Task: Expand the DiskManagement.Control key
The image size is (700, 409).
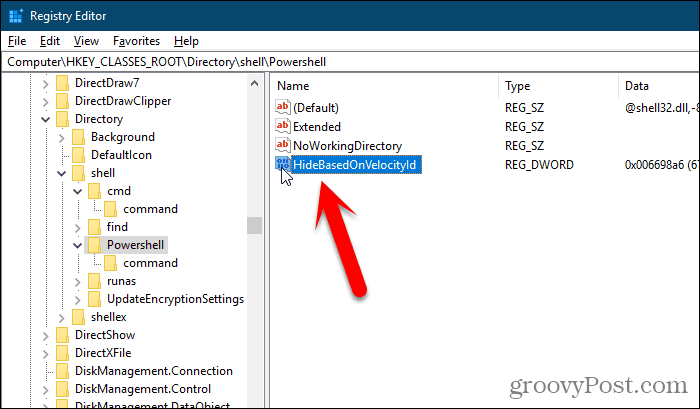Action: tap(46, 389)
